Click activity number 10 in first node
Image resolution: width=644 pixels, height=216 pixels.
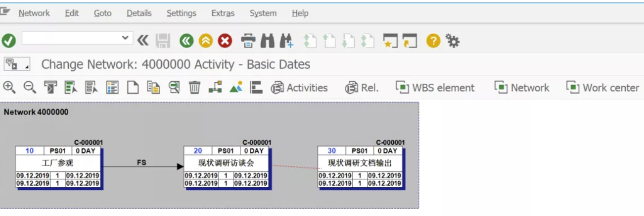[30, 151]
